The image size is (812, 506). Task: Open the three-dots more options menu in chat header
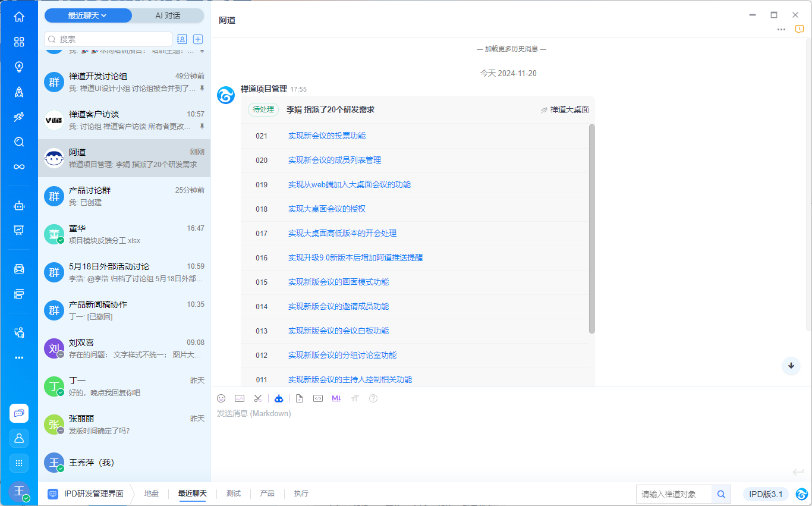[781, 30]
